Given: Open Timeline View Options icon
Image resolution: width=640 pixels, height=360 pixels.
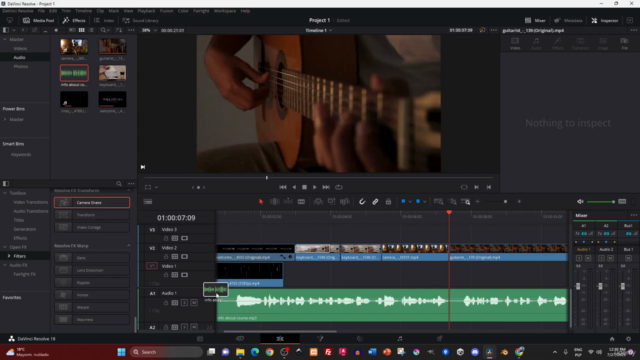Looking at the screenshot, I should (148, 202).
